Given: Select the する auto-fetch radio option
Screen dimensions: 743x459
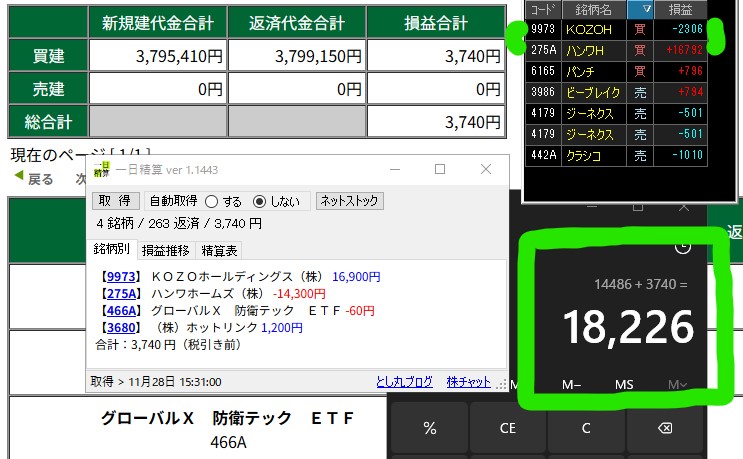Looking at the screenshot, I should pyautogui.click(x=210, y=201).
